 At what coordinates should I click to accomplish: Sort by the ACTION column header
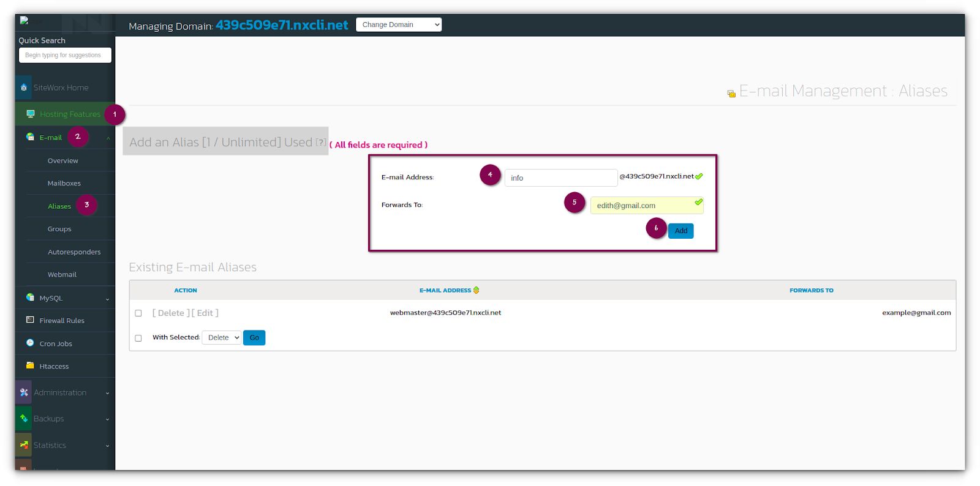[x=186, y=290]
